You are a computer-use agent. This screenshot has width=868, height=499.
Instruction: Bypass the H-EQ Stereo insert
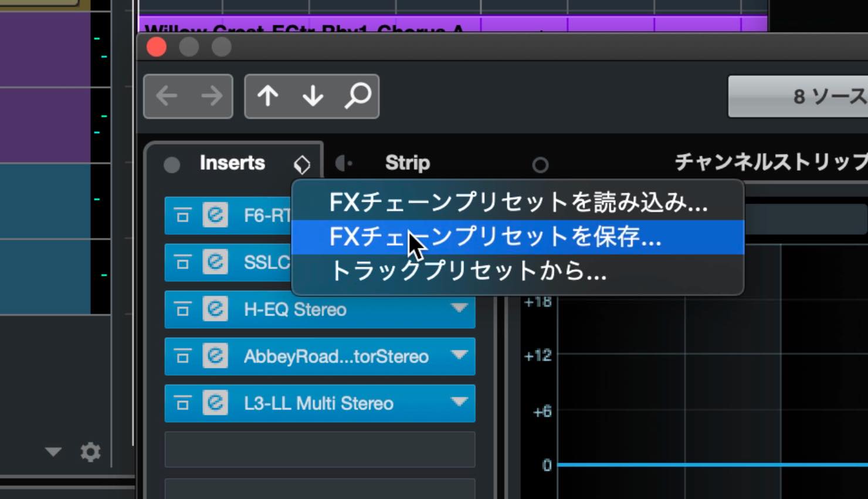coord(182,309)
